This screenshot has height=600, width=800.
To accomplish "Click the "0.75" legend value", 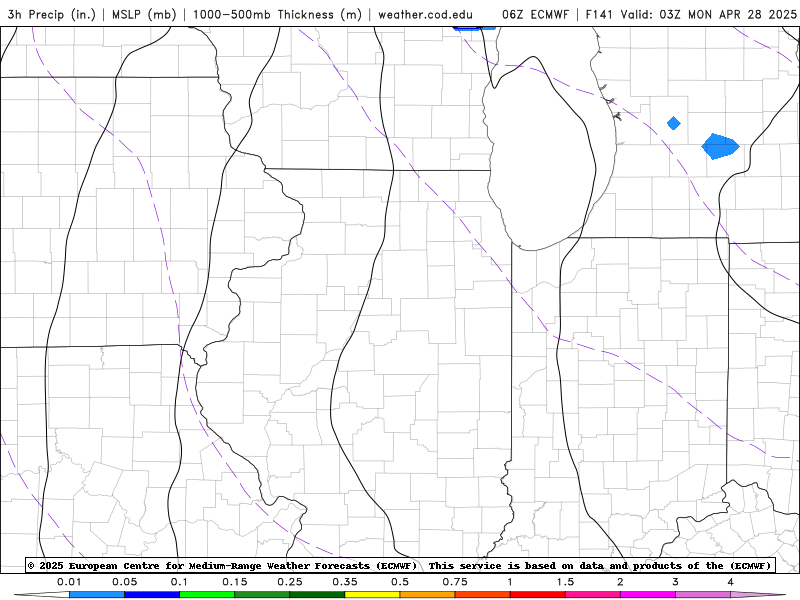I will click(455, 582).
